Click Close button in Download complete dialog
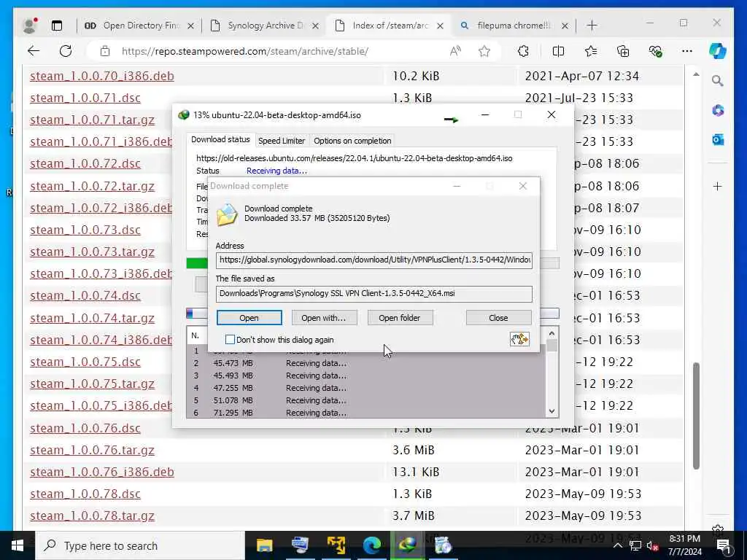Viewport: 747px width, 560px height. [x=498, y=318]
